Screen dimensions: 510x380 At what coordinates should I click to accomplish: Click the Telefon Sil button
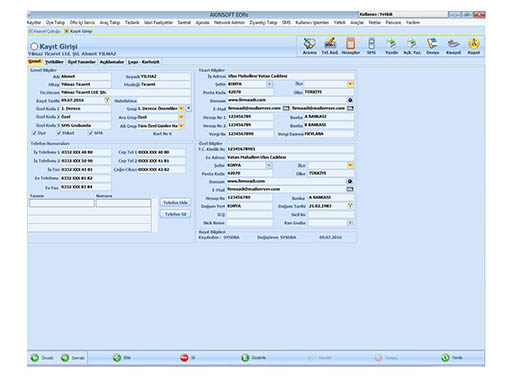[x=175, y=214]
